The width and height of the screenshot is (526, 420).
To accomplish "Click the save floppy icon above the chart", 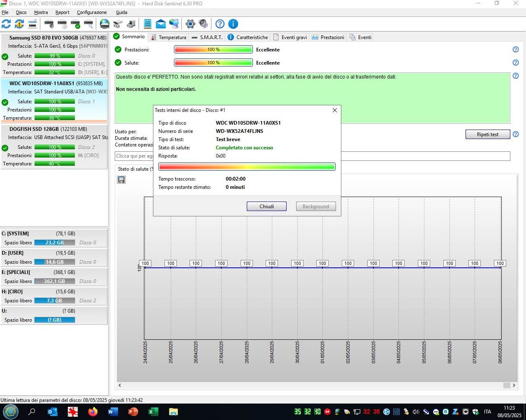I will [121, 180].
